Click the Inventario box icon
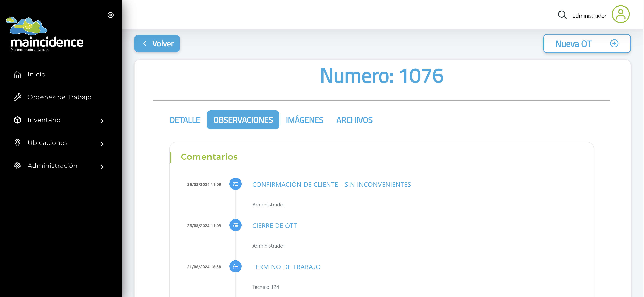Screen dimensions: 644x297 [17, 120]
